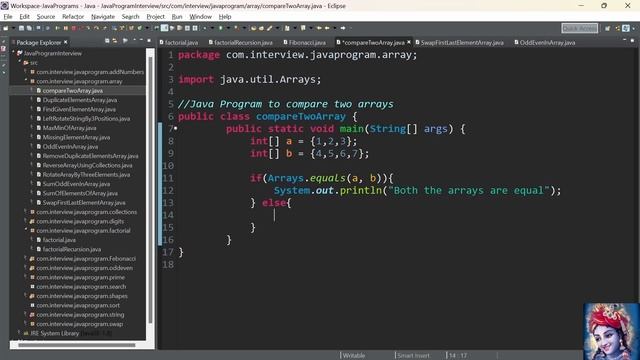This screenshot has width=640, height=360.
Task: Select com.interview.javaprogram.sort package
Action: pos(78,305)
